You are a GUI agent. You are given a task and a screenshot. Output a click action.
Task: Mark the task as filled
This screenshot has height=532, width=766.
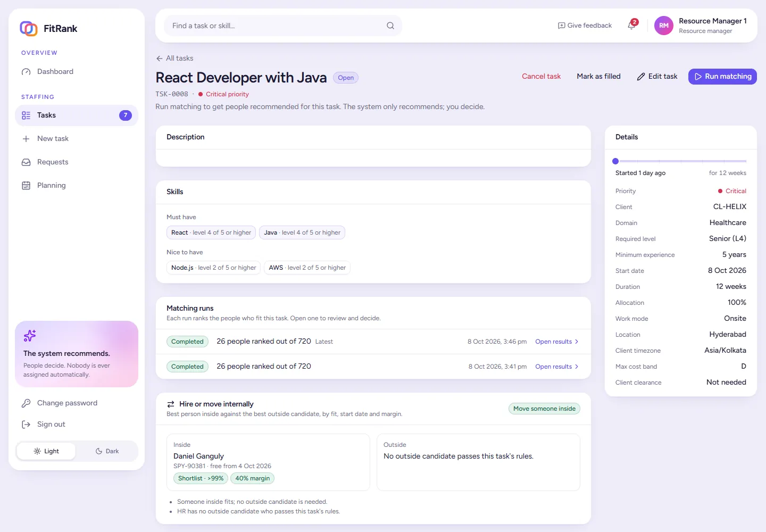coord(598,77)
